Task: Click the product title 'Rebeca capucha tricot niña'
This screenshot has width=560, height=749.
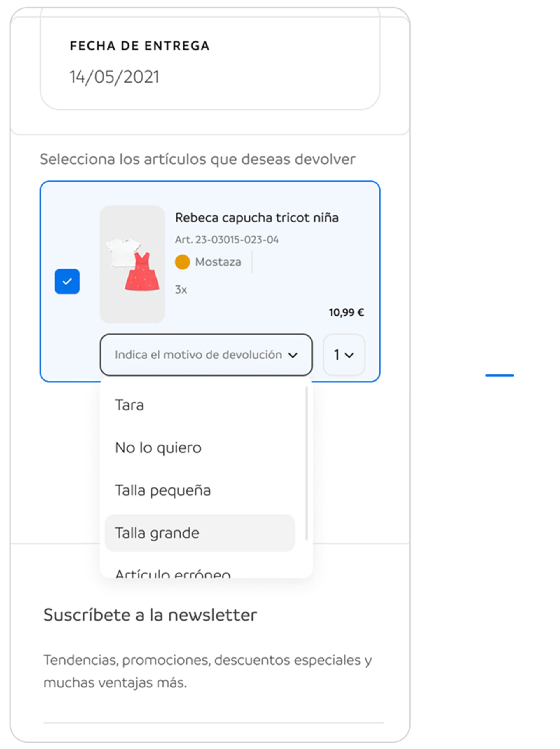Action: [257, 218]
